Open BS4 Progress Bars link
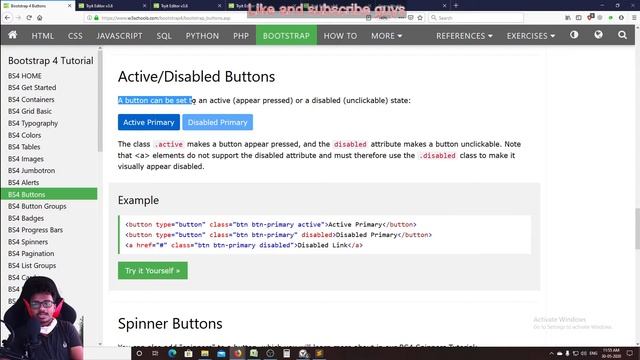 36,230
